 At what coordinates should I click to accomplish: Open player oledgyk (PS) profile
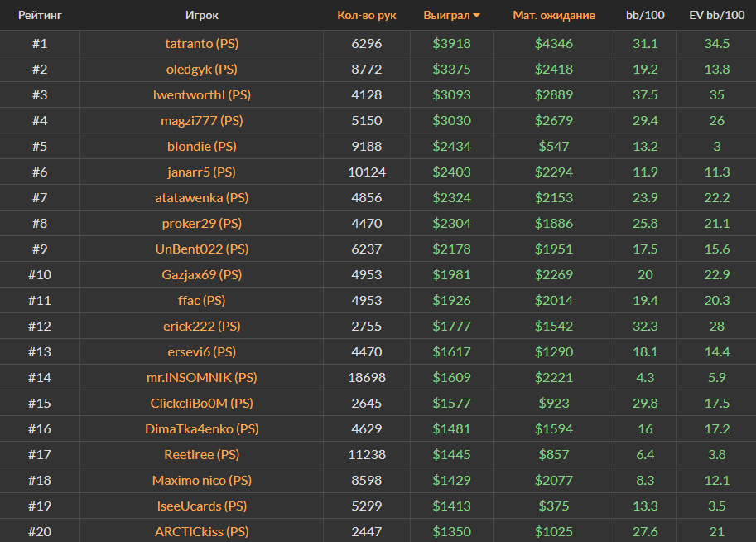coord(202,70)
